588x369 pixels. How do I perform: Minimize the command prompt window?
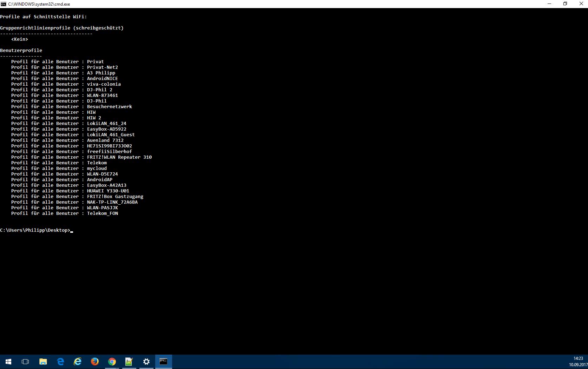(549, 4)
